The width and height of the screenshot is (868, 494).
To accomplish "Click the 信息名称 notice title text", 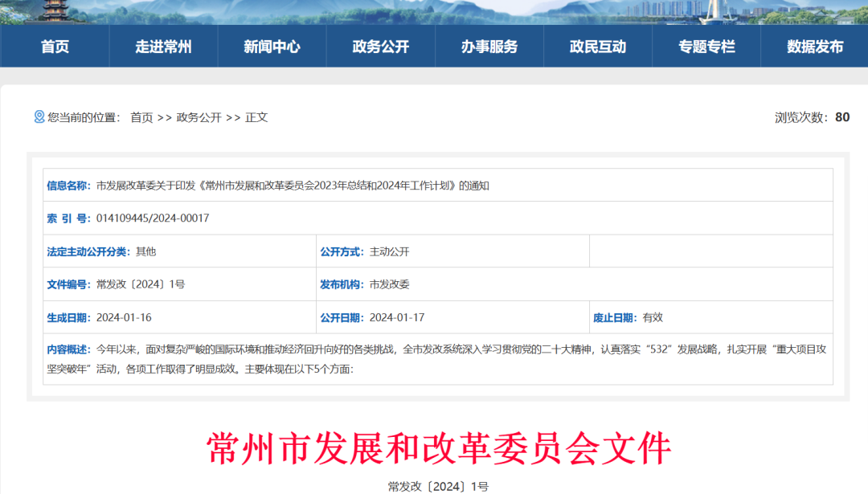I will pyautogui.click(x=293, y=186).
